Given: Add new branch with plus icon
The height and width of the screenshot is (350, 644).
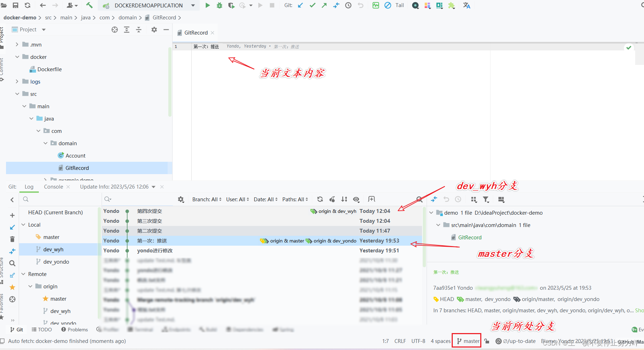Looking at the screenshot, I should coord(12,215).
